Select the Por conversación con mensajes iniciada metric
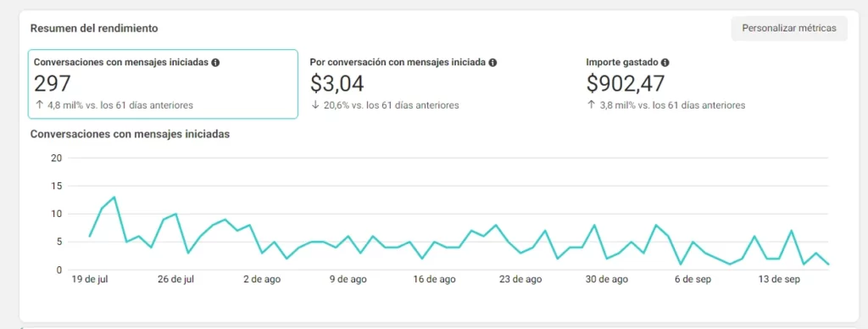 438,84
